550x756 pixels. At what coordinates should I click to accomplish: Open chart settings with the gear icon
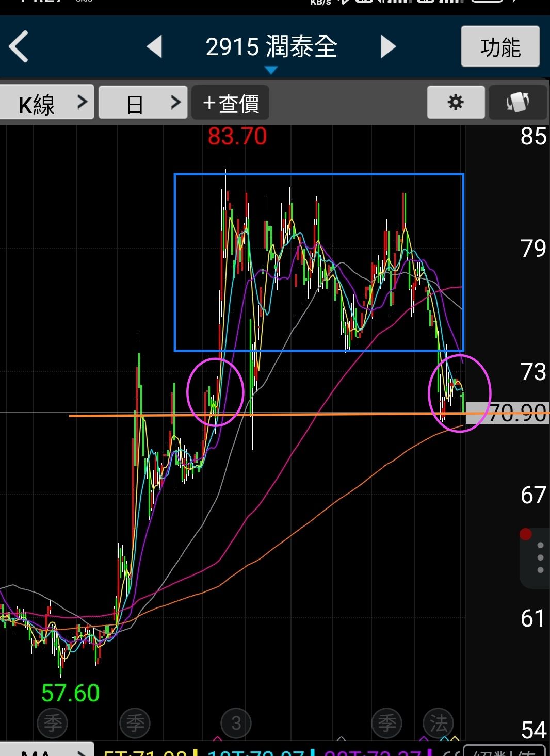click(x=456, y=102)
